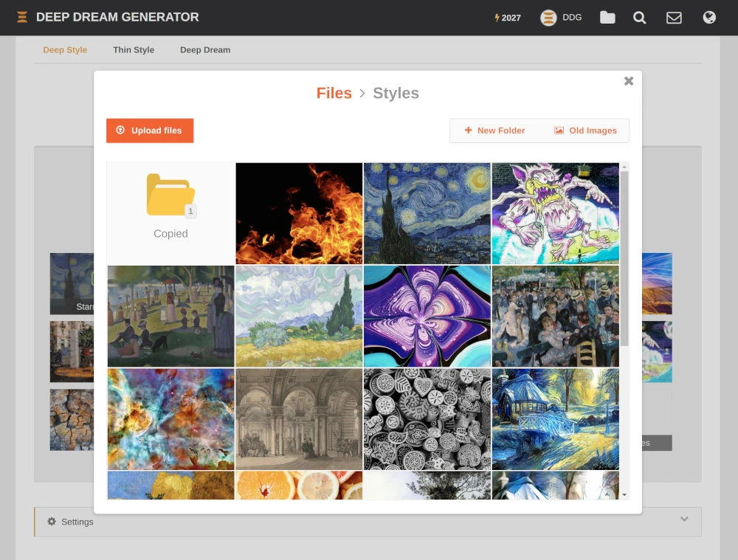Select the purple monster graffiti image
This screenshot has width=738, height=560.
pos(556,213)
